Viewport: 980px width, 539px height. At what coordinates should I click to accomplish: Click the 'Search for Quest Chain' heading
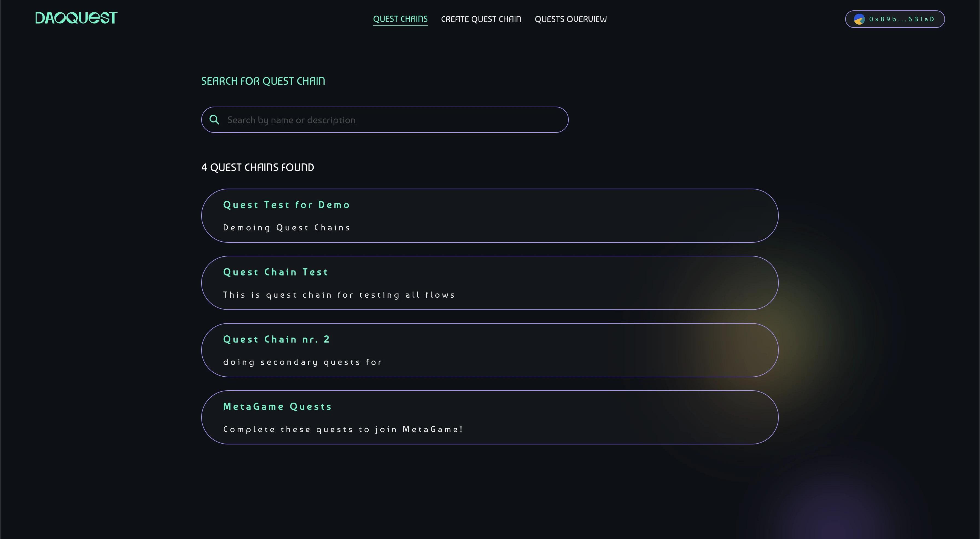point(263,81)
